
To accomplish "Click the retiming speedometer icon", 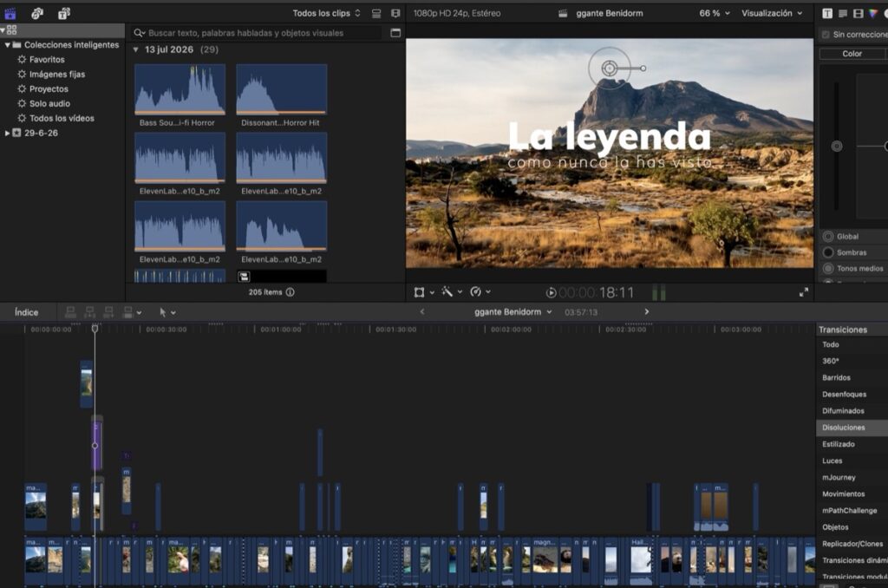I will click(476, 291).
